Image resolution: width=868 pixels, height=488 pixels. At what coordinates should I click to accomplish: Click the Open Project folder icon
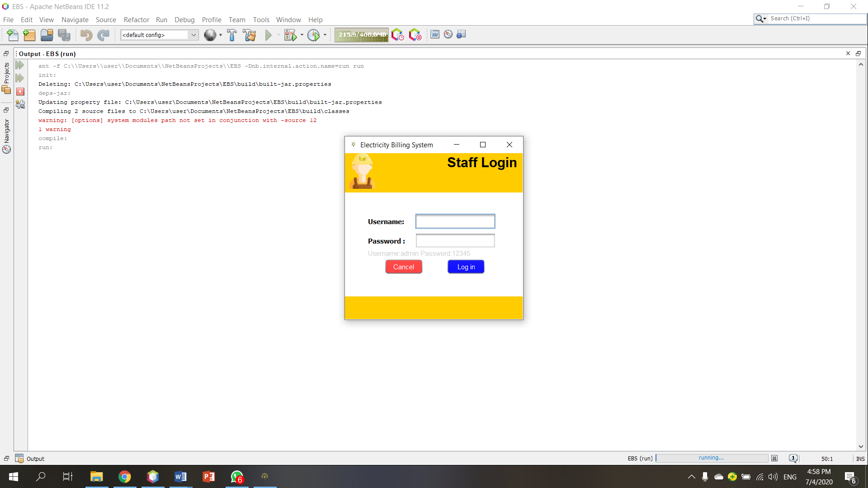pyautogui.click(x=47, y=35)
